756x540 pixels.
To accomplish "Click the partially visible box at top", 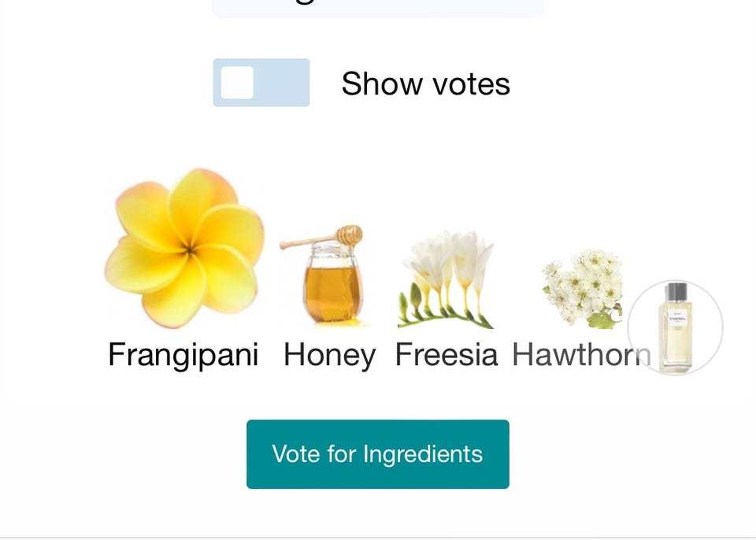I will click(378, 8).
